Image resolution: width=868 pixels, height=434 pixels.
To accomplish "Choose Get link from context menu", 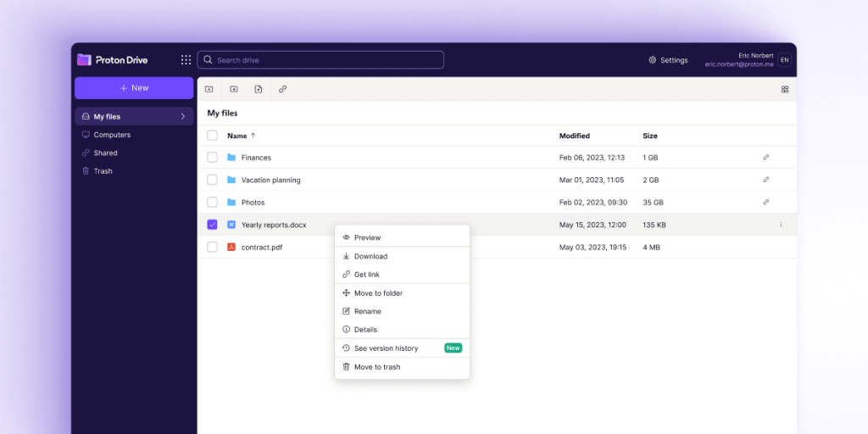I will [402, 275].
